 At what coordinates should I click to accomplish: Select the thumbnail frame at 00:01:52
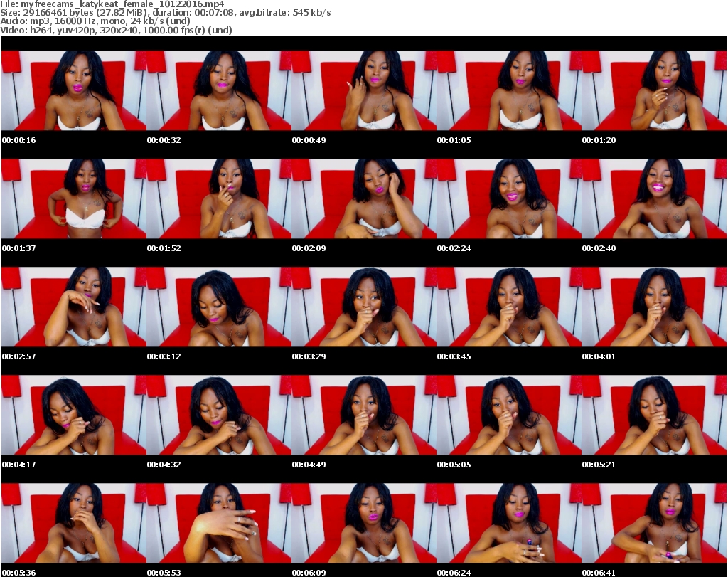(219, 198)
